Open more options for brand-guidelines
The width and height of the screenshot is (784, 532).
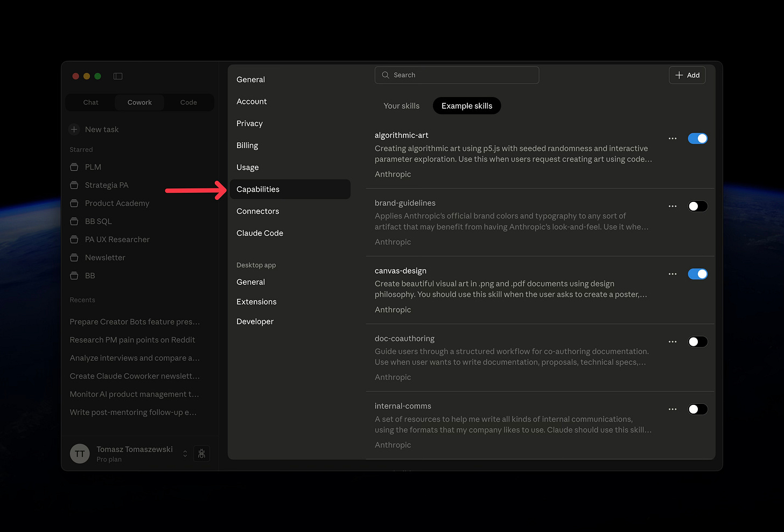click(x=673, y=206)
